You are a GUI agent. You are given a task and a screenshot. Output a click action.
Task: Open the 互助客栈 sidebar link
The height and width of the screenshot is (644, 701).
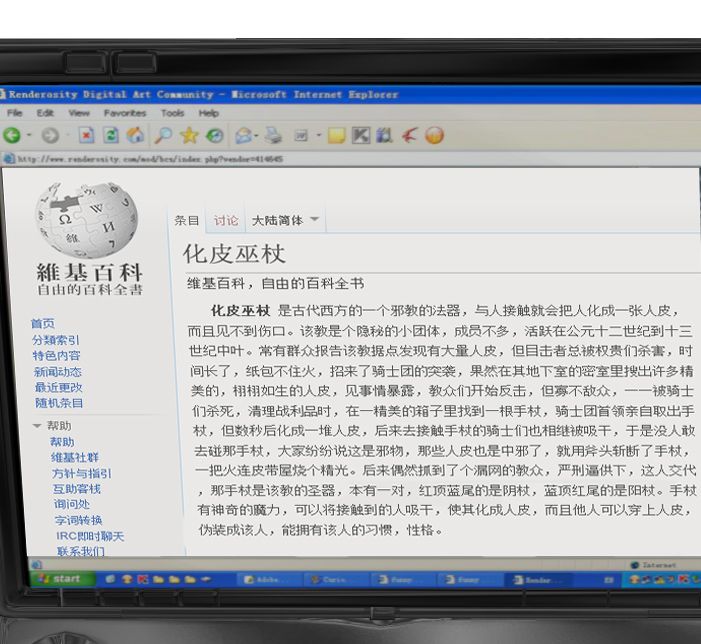(x=76, y=488)
